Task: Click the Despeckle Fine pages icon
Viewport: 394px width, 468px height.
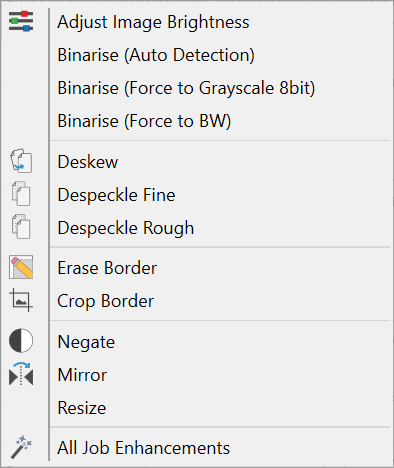Action: (21, 194)
